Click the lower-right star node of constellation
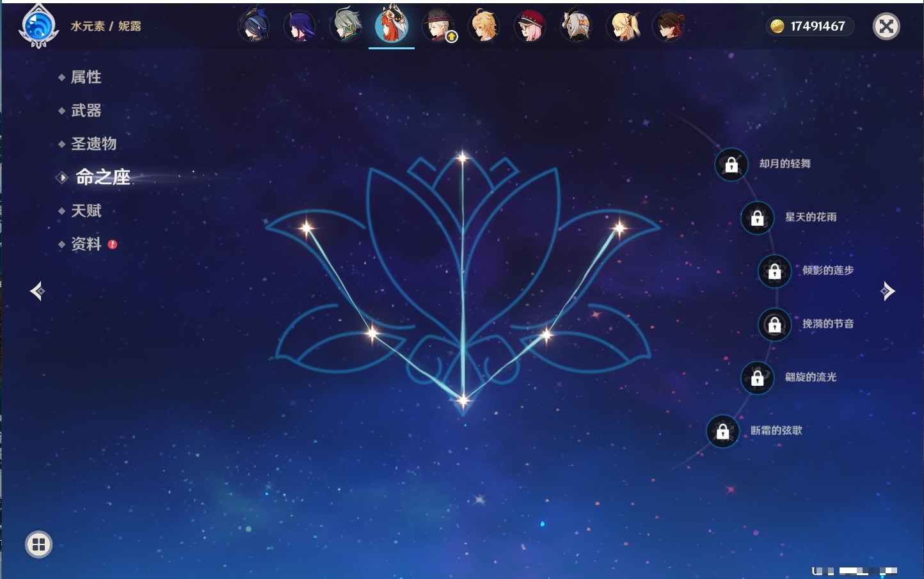The image size is (924, 579). tap(547, 333)
